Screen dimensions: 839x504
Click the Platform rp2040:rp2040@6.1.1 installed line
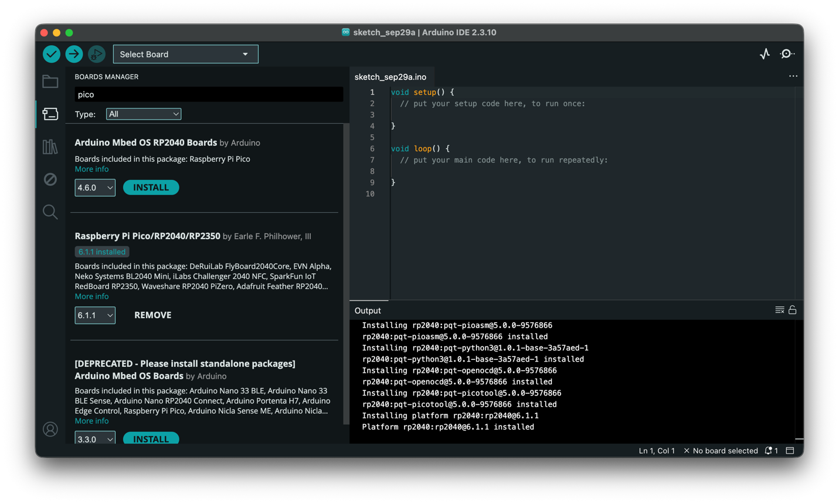click(x=448, y=427)
